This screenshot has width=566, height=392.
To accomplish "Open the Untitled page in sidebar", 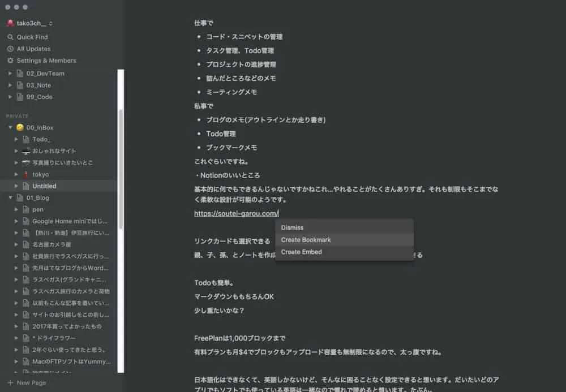I will (44, 186).
